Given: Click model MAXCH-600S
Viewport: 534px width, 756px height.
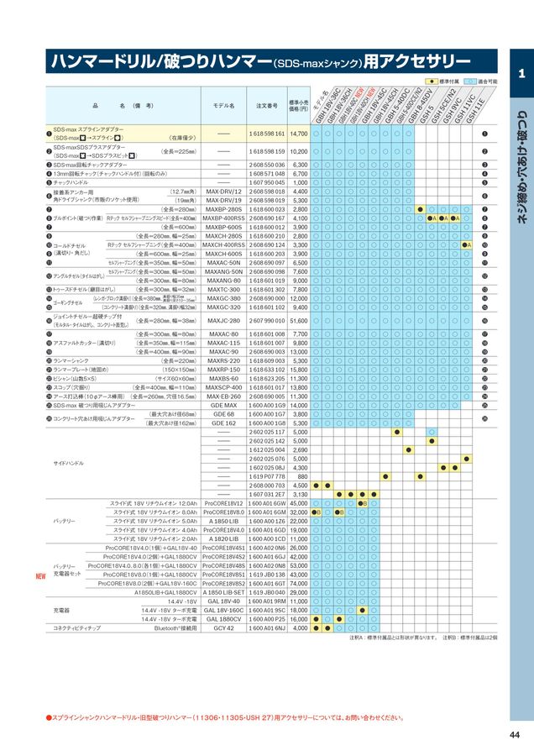Looking at the screenshot, I should 223,254.
